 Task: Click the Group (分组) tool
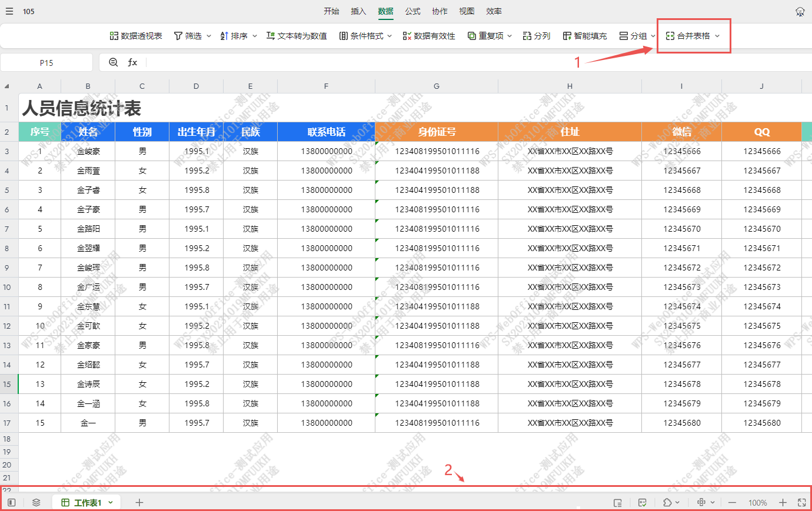point(633,36)
